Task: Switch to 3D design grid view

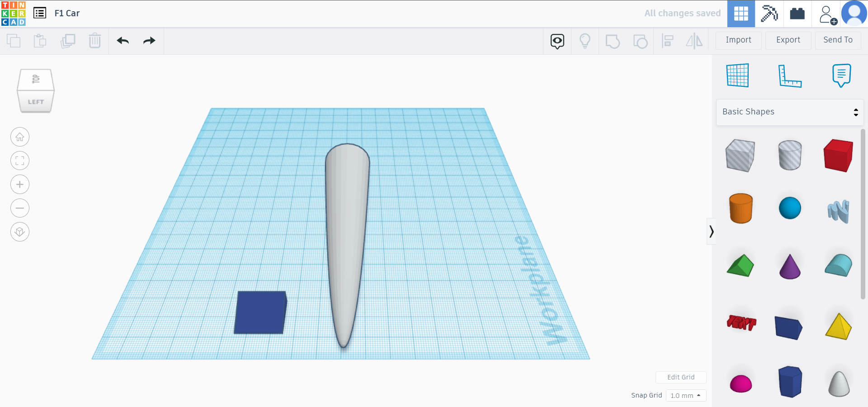Action: click(741, 14)
